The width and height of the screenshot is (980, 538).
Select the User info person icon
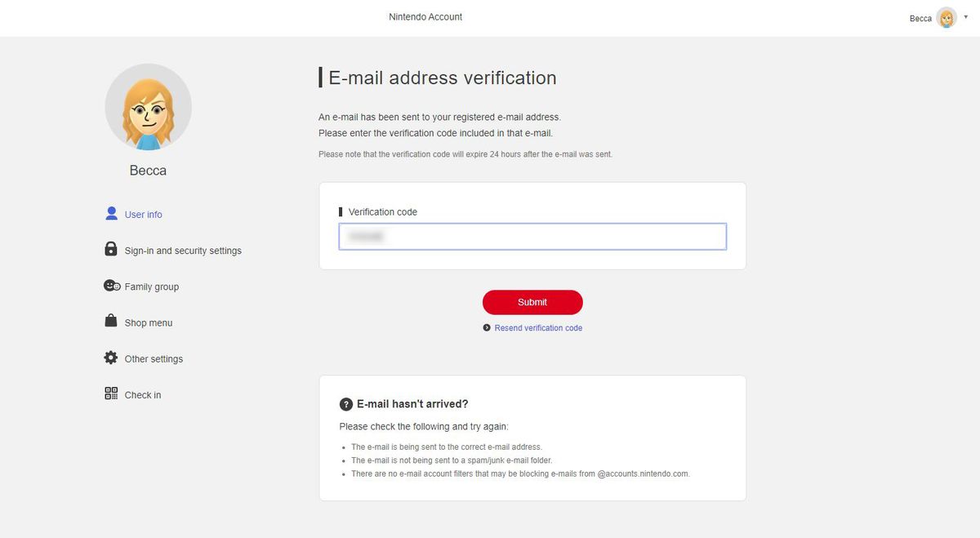click(x=111, y=213)
